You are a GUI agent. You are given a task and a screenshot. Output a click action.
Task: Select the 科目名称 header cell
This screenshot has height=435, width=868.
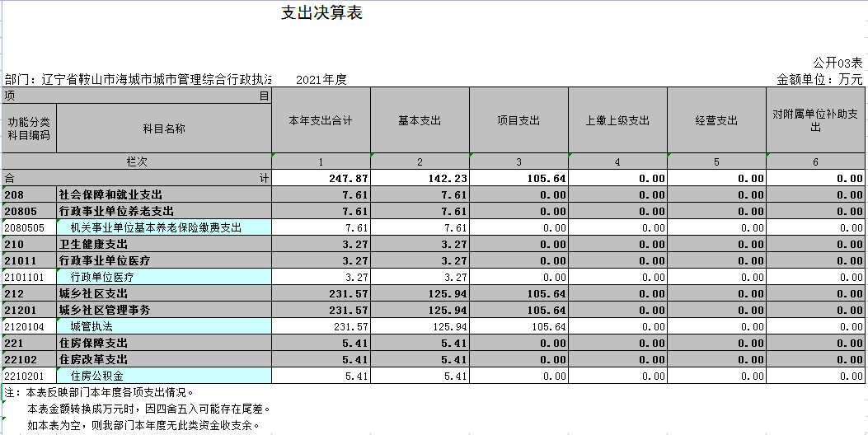(164, 129)
